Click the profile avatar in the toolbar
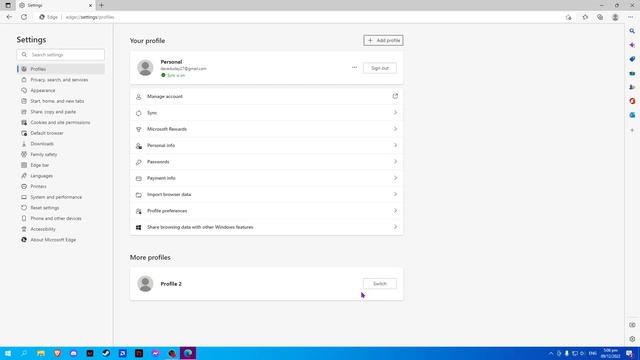This screenshot has width=640, height=360. tap(615, 17)
